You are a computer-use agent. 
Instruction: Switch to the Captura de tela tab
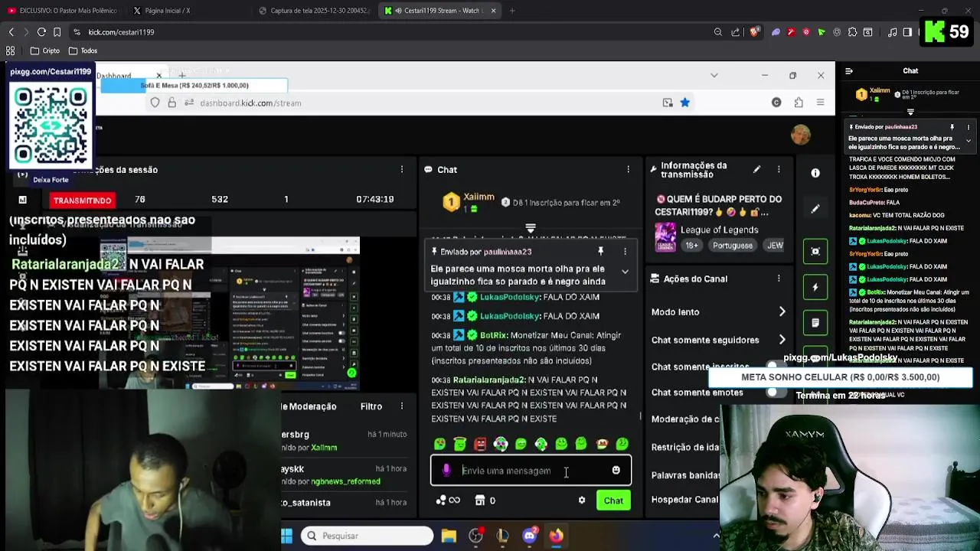point(314,11)
